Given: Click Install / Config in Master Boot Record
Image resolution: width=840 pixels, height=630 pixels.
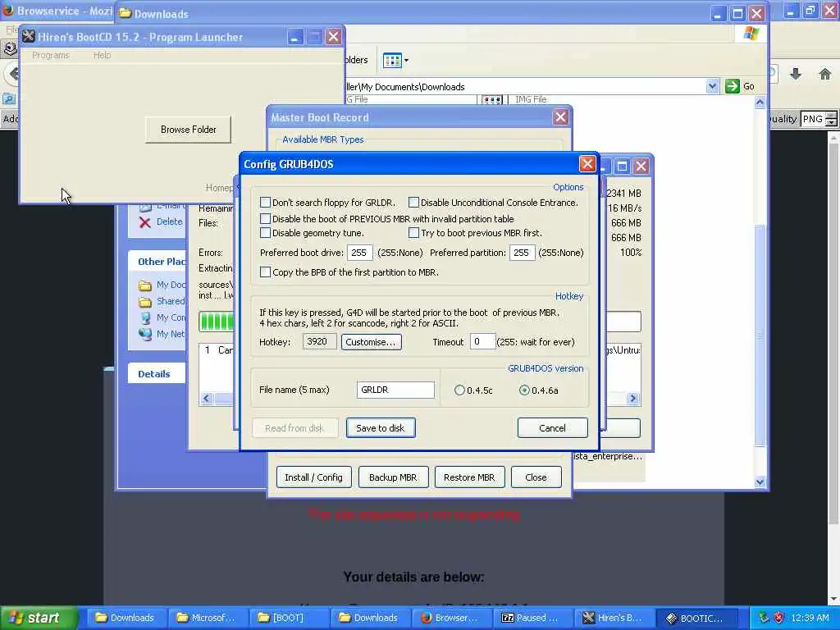Looking at the screenshot, I should pos(313,477).
